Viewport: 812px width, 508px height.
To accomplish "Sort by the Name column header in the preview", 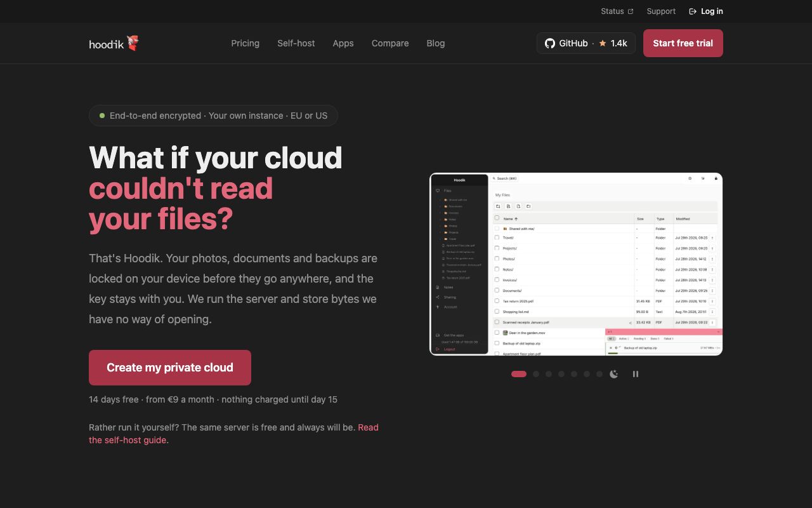I will pos(510,218).
